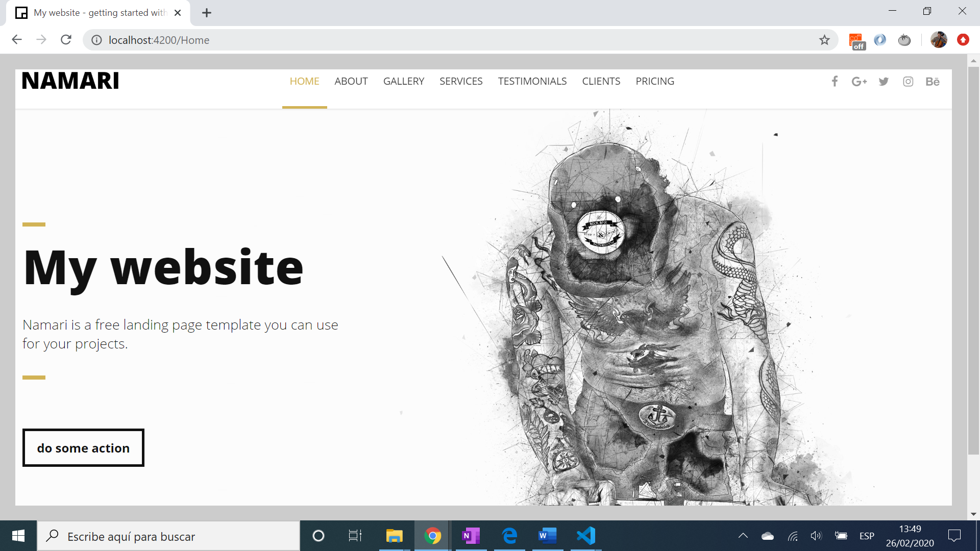Reload the current browser page
980x551 pixels.
pyautogui.click(x=66, y=40)
